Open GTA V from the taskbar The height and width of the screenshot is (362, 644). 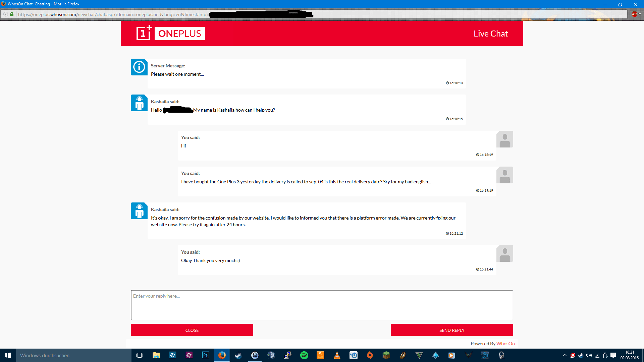[x=419, y=355]
